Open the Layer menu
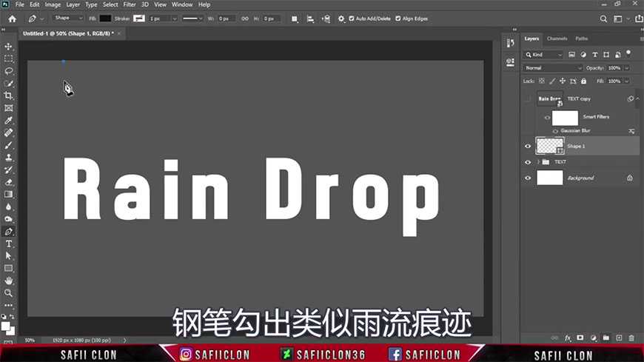Image resolution: width=644 pixels, height=362 pixels. [x=73, y=4]
